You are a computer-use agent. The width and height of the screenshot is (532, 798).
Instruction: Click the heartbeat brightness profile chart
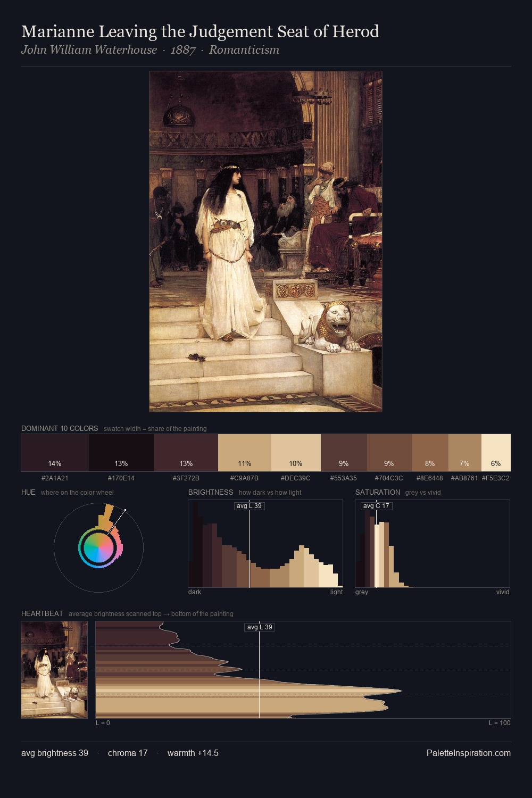coord(303,670)
